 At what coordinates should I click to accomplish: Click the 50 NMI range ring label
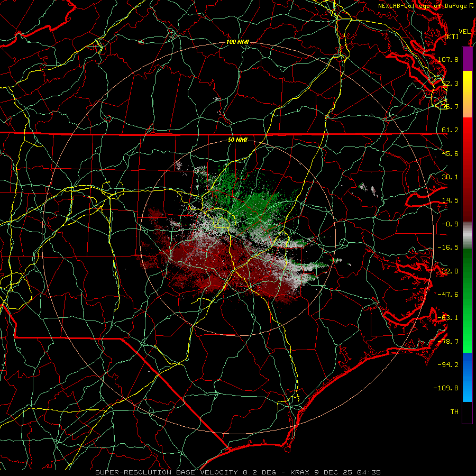click(237, 140)
